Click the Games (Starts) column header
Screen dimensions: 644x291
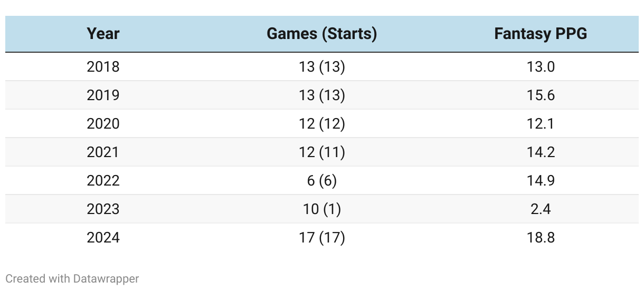[x=321, y=34]
